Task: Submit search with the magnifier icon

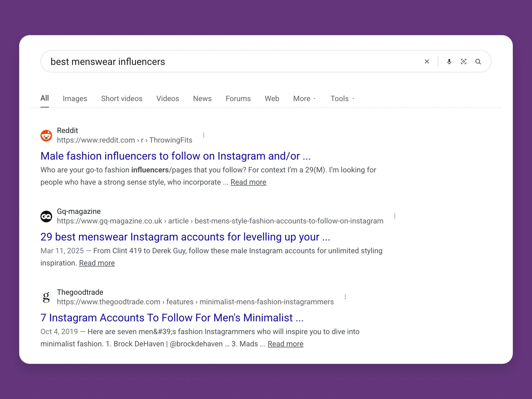Action: tap(478, 62)
